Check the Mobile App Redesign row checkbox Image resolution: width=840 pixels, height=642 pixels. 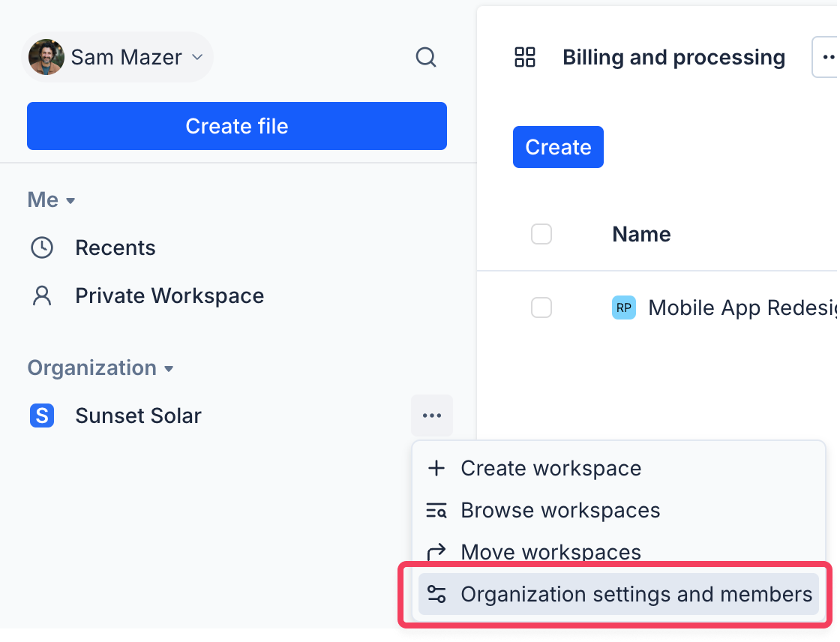click(541, 307)
